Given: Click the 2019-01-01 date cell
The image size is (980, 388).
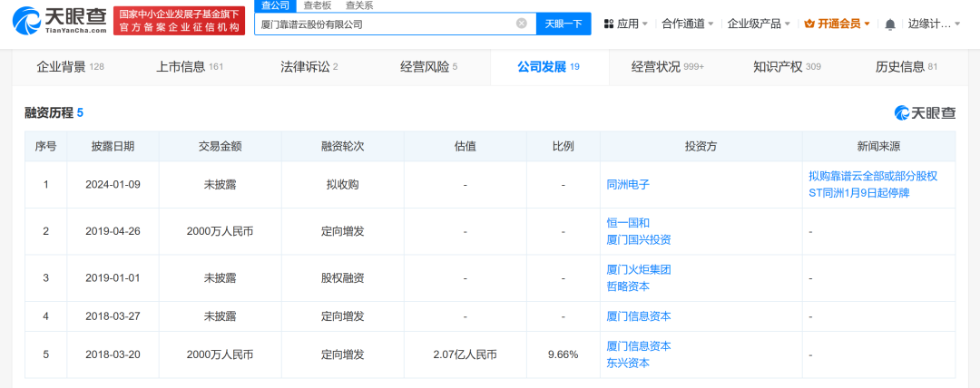Looking at the screenshot, I should (113, 278).
